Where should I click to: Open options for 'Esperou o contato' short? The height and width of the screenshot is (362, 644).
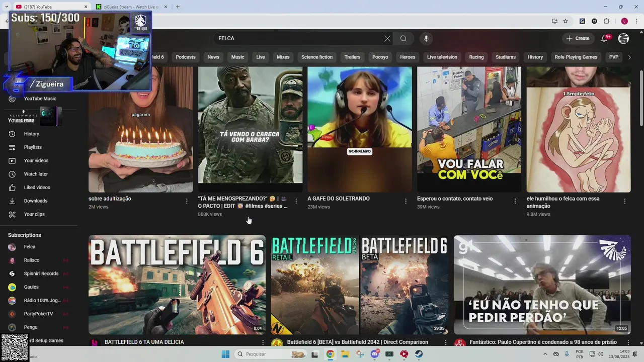[515, 201]
